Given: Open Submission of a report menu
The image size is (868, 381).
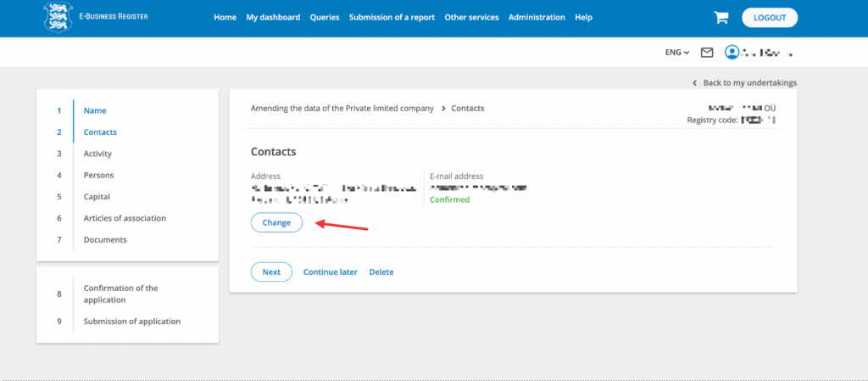Looking at the screenshot, I should 393,17.
